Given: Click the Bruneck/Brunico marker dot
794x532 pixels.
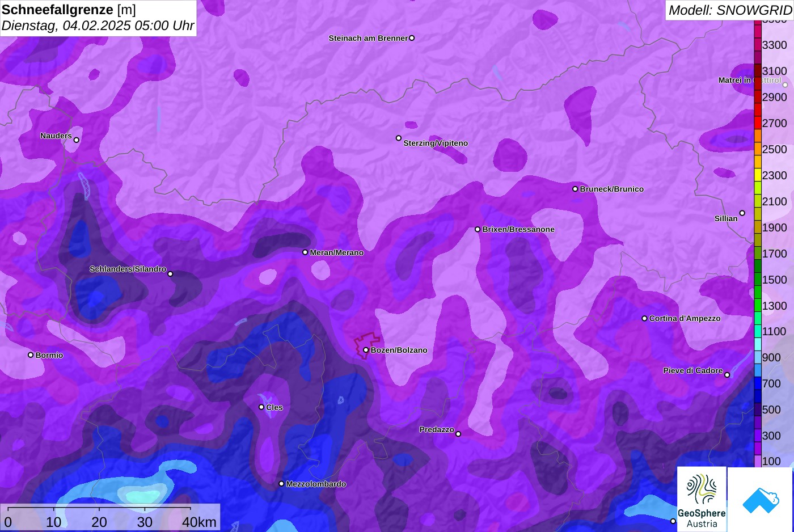Looking at the screenshot, I should (575, 189).
